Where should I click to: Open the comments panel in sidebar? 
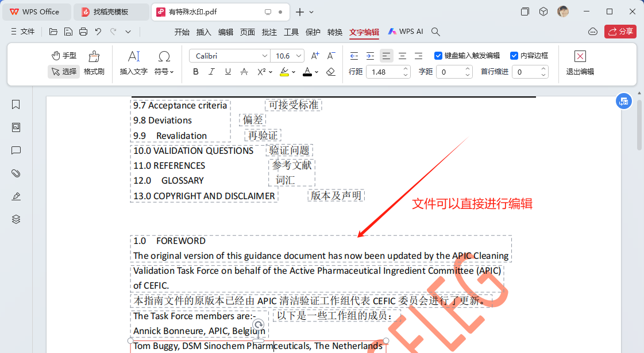click(x=16, y=150)
